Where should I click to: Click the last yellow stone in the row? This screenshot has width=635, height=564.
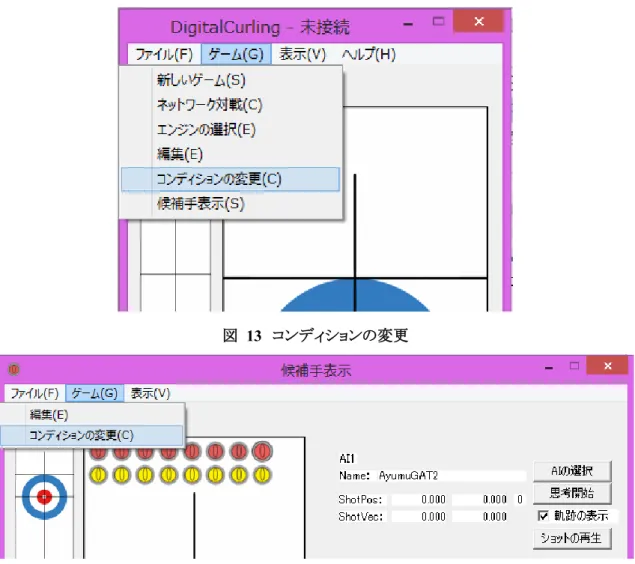262,475
